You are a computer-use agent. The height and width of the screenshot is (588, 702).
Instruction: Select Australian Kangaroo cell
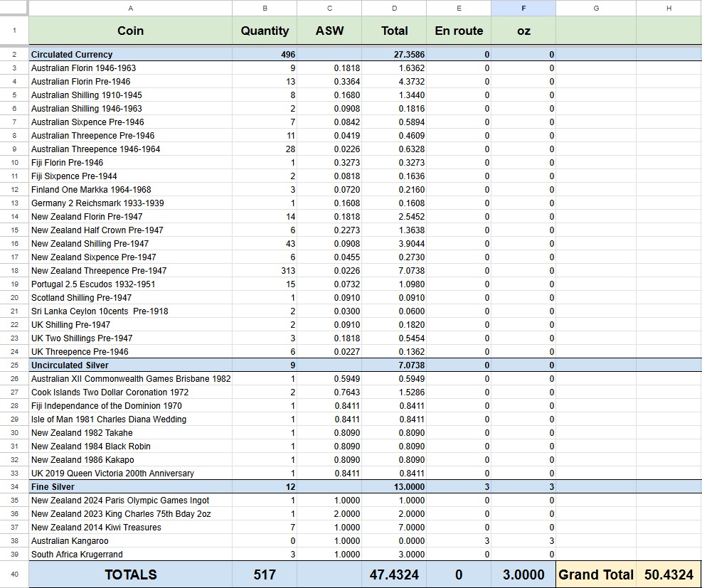coord(130,540)
